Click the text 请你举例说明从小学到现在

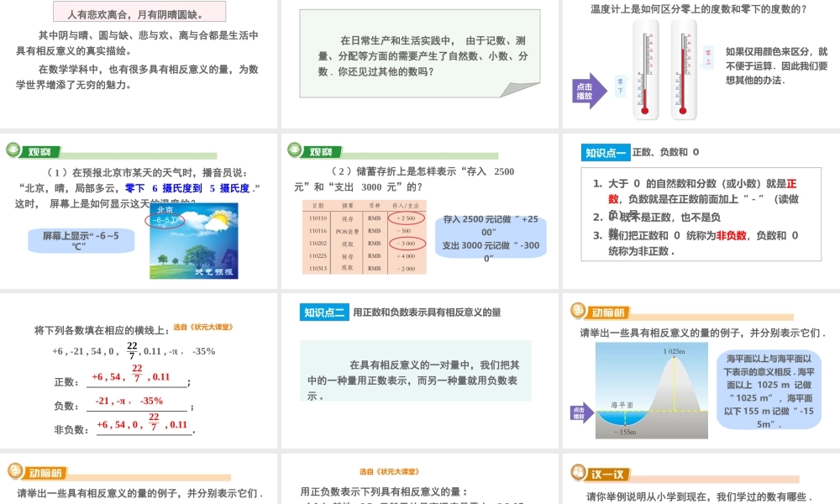point(699,496)
